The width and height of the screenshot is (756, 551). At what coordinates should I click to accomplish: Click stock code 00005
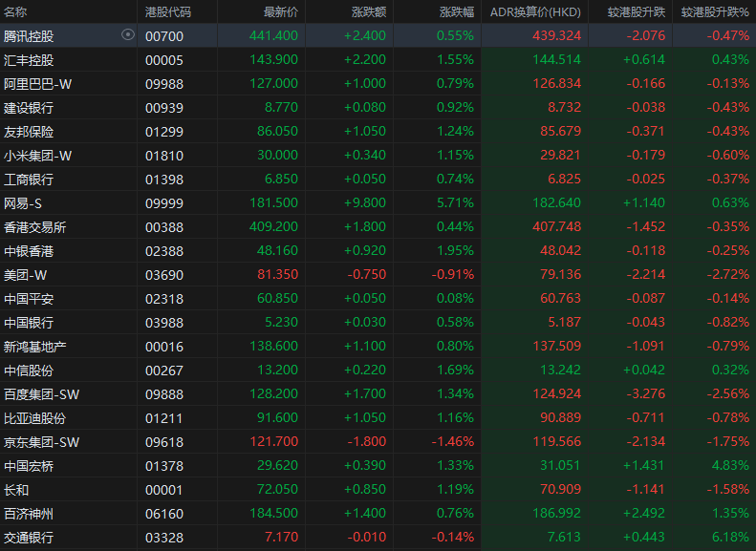click(x=164, y=60)
